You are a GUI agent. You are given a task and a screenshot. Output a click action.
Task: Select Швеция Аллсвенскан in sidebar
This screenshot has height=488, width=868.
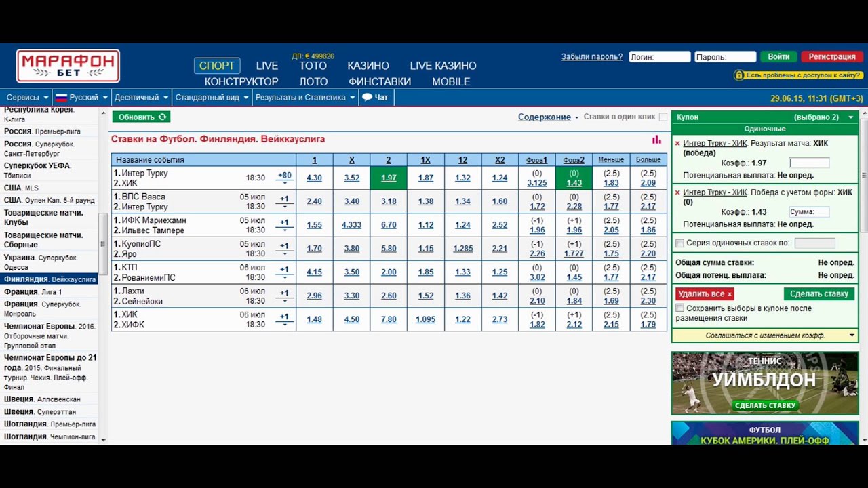[x=42, y=399]
